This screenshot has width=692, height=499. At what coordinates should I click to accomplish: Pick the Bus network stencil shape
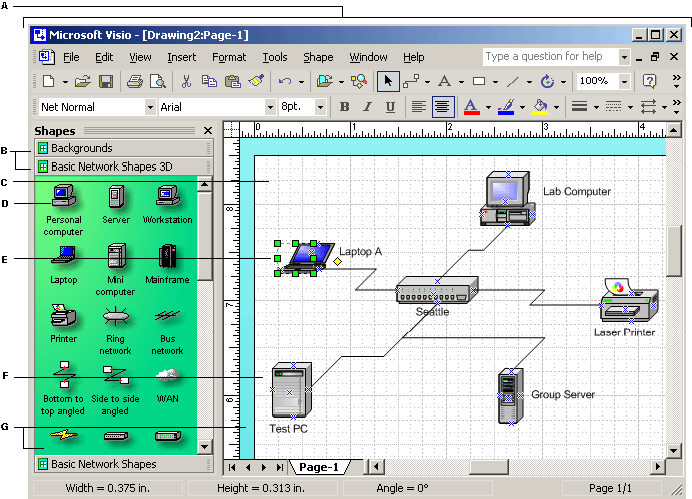[167, 316]
